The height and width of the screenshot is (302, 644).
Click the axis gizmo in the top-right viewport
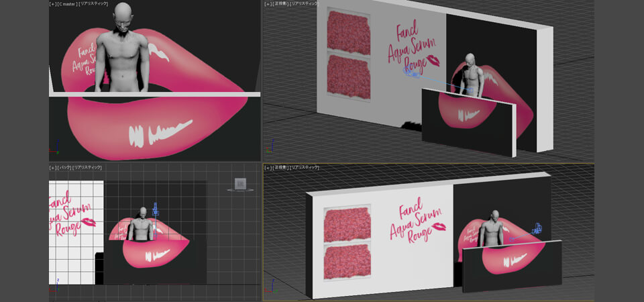(270, 146)
